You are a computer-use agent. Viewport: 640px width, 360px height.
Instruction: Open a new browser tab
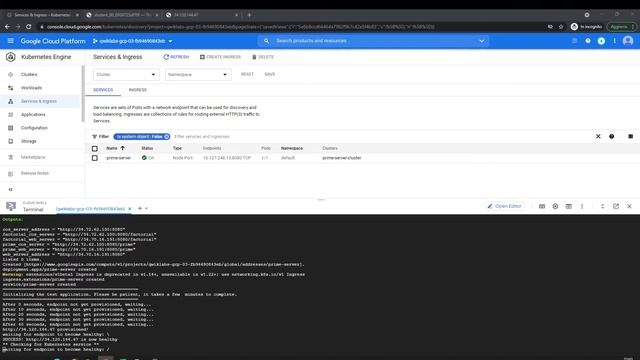tap(249, 15)
